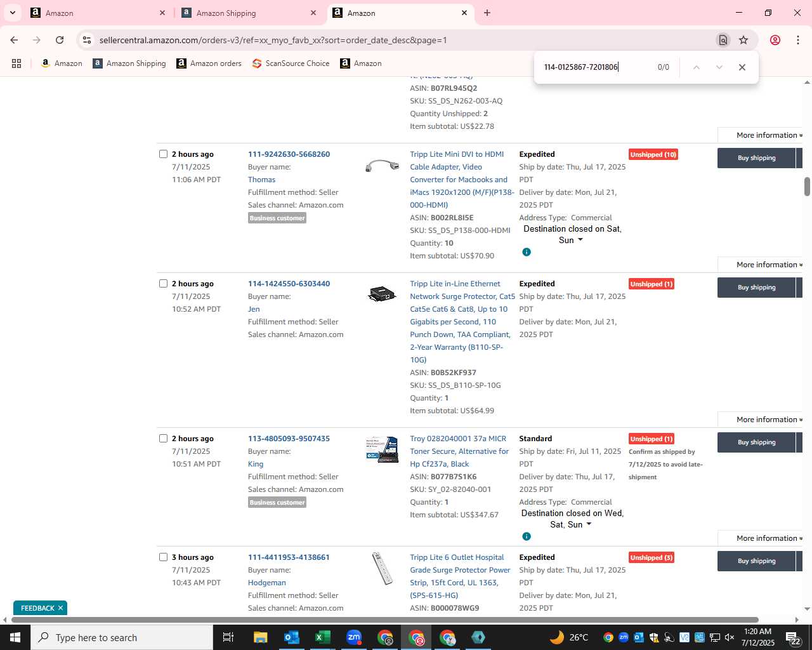Screen dimensions: 812x650
Task: Open Amazon bookmark in bookmarks bar
Action: (x=62, y=63)
